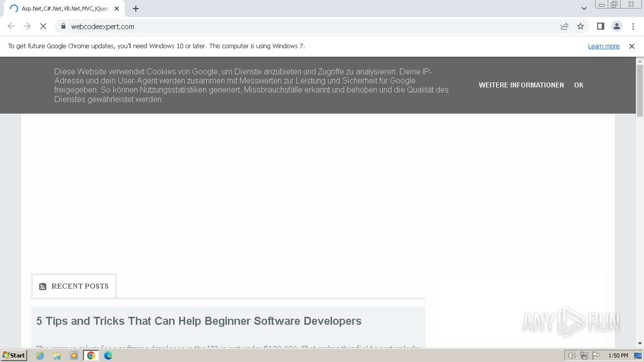644x362 pixels.
Task: Launch Internet Explorer from the taskbar
Action: pos(40,355)
